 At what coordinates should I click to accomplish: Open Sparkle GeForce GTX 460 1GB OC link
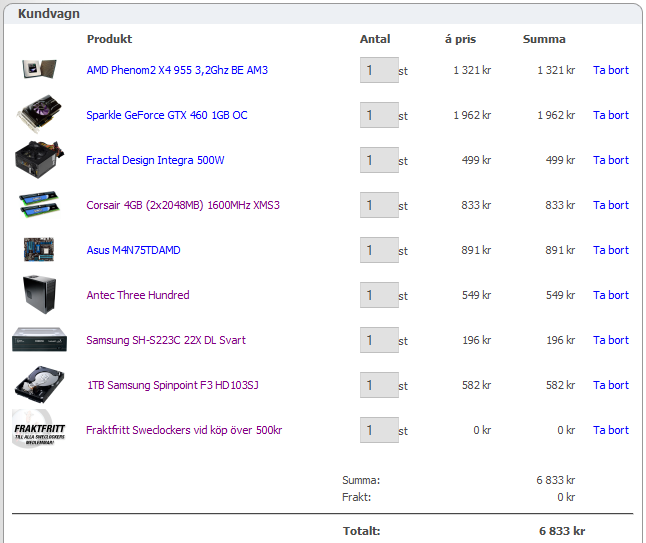(x=167, y=115)
